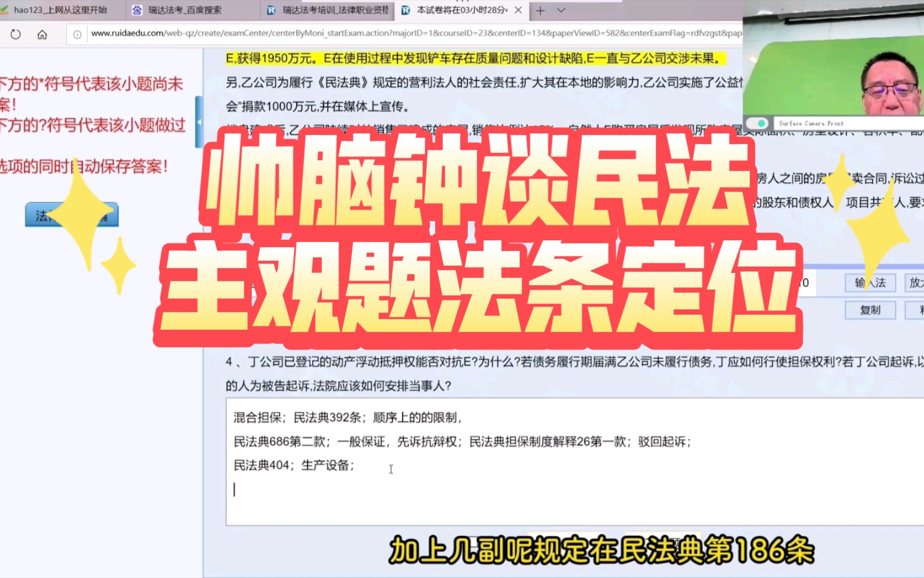Viewport: 924px width, 578px height.
Task: Click answer line 民法典404；生产设备
Action: (294, 466)
